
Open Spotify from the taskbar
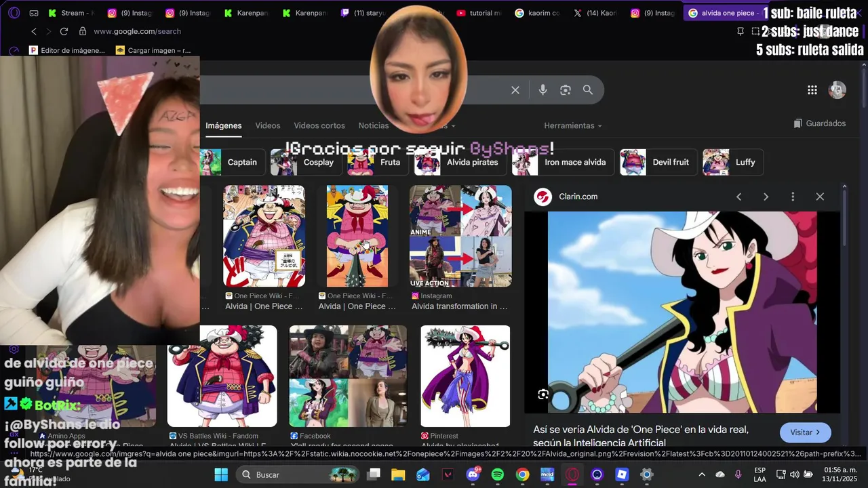[x=498, y=474]
